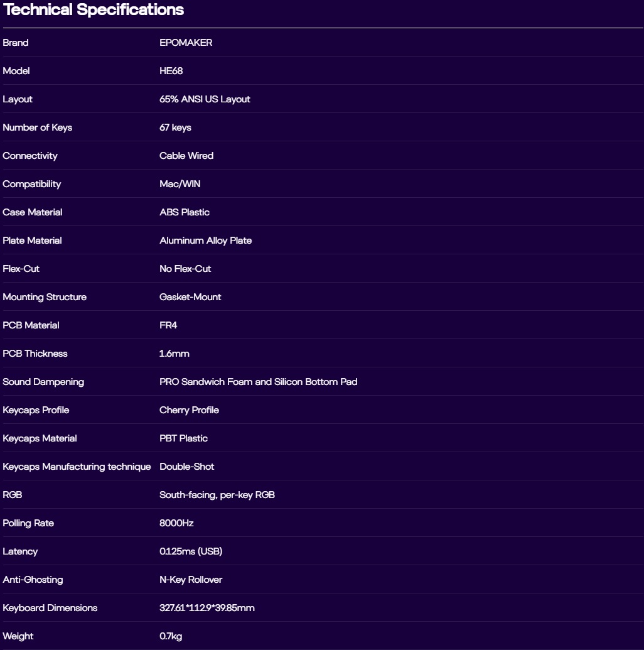Click the 67 keys value

point(175,127)
